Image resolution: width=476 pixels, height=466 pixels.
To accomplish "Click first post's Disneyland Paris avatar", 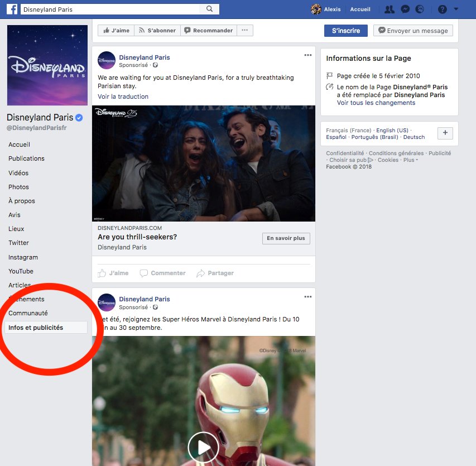I will (x=107, y=60).
